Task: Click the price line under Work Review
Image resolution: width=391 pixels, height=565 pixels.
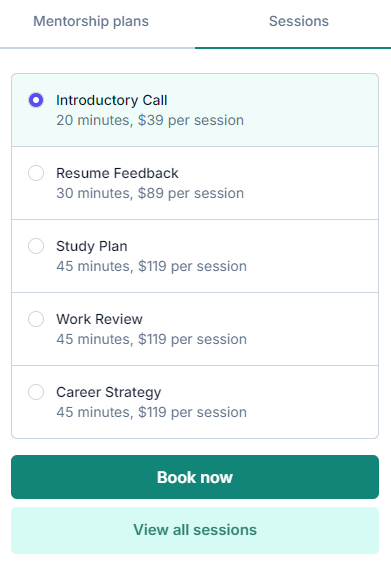Action: (x=151, y=339)
